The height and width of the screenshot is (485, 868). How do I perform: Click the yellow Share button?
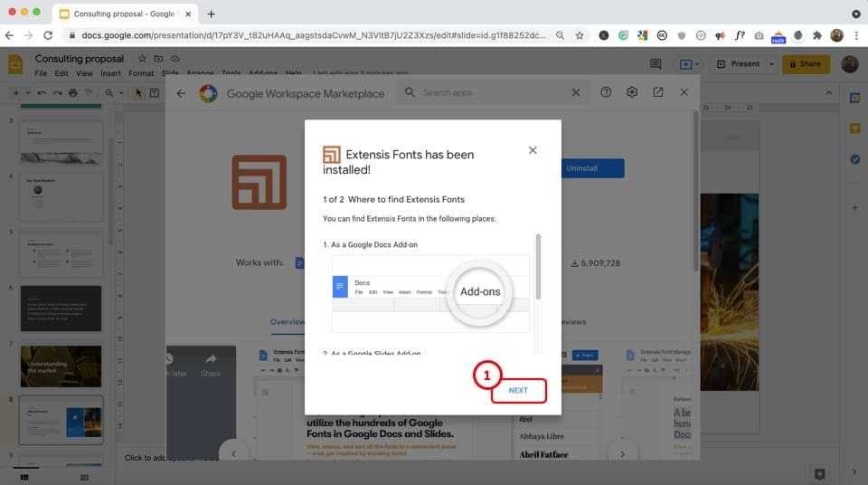tap(806, 64)
